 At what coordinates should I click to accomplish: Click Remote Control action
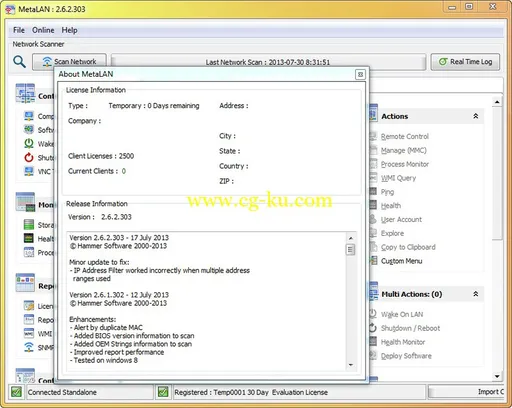pos(405,136)
